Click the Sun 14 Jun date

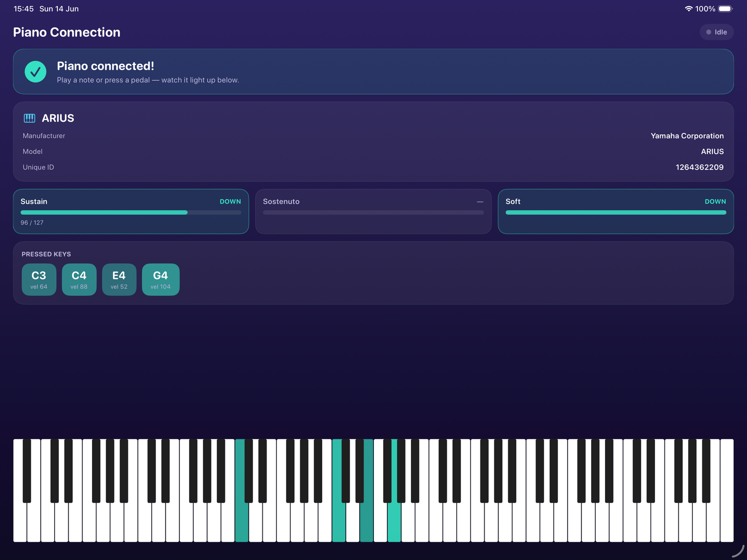pos(59,9)
